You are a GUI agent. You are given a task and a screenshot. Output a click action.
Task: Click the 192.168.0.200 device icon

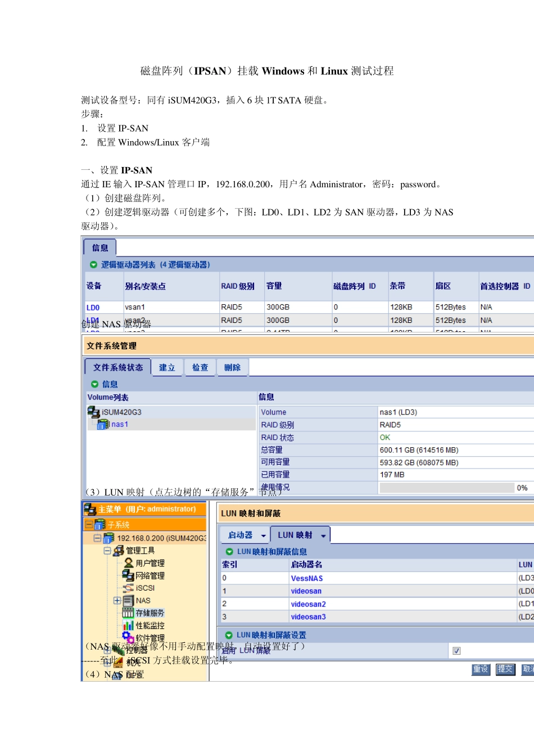tap(109, 538)
